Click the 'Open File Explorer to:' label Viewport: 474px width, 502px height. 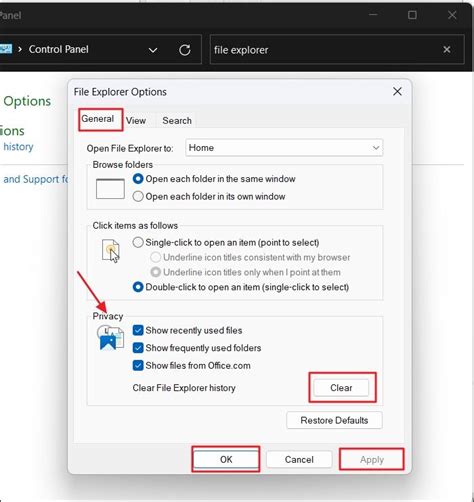130,148
